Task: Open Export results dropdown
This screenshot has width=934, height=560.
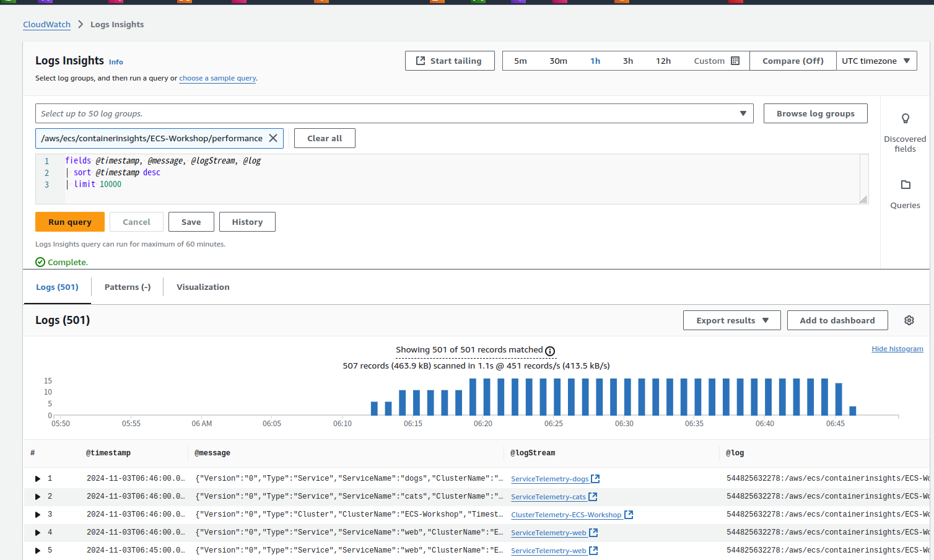Action: point(731,320)
